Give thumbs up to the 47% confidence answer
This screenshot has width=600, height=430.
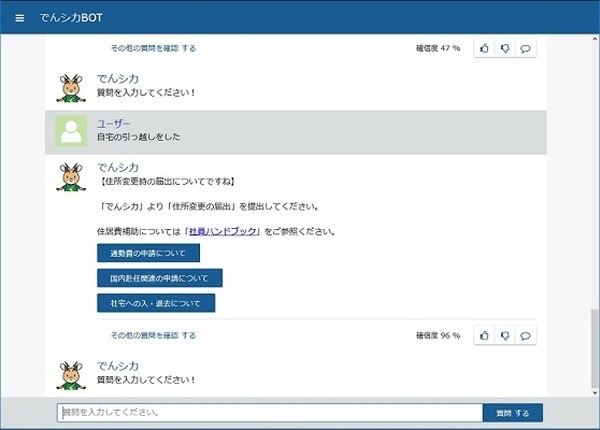[x=484, y=47]
